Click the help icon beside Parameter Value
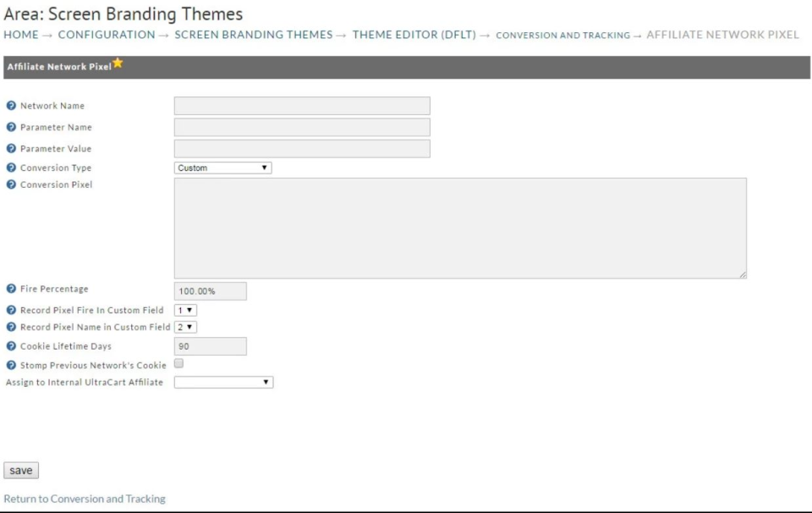The image size is (812, 513). coord(11,149)
